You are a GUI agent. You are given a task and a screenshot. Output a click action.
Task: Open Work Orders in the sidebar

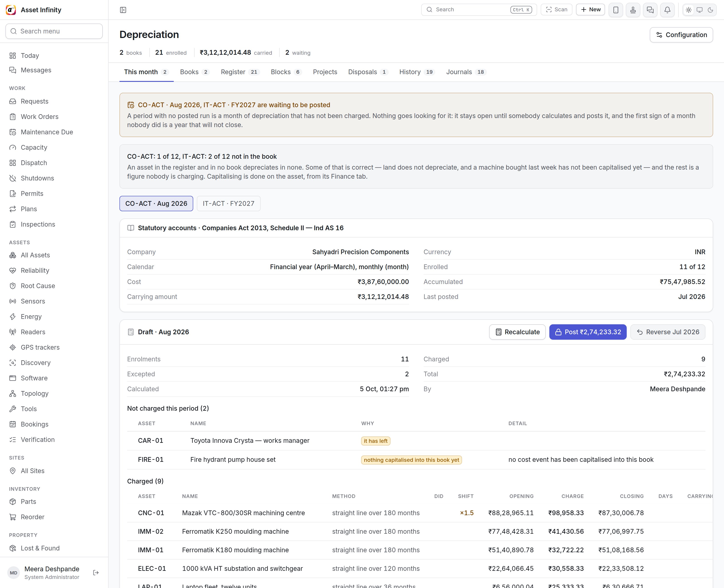[x=54, y=116]
